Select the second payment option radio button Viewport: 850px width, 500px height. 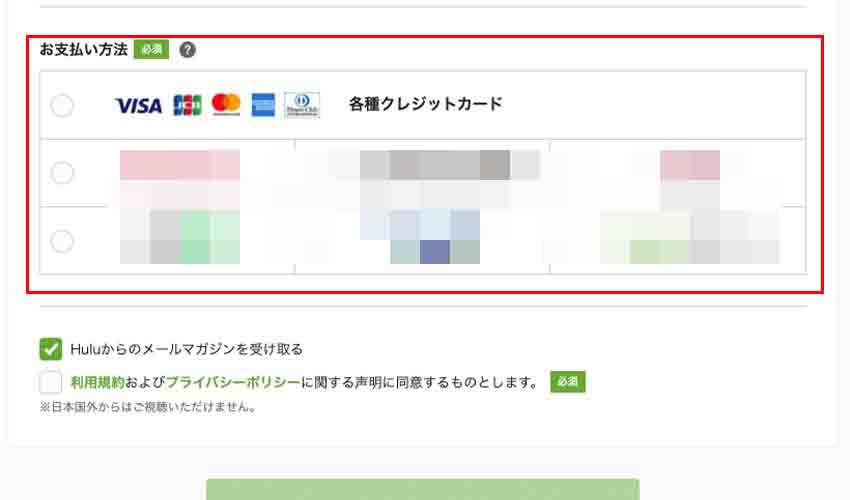point(62,173)
